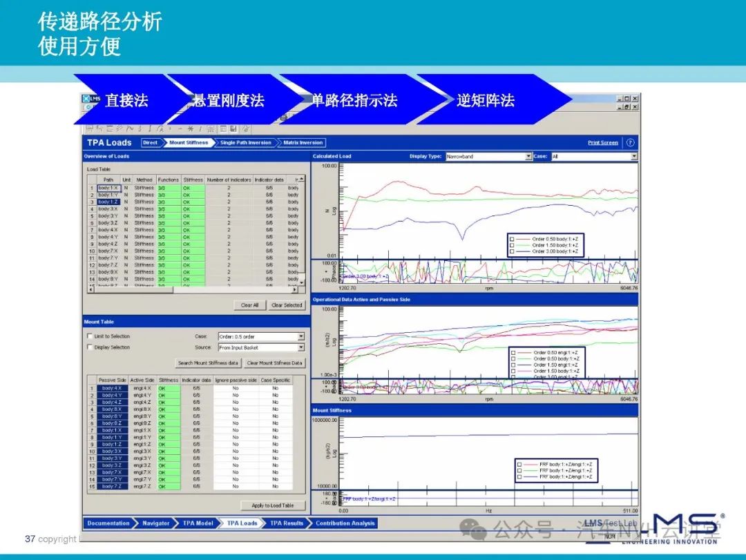Image resolution: width=746 pixels, height=560 pixels.
Task: Open the TPA Model workflow tab
Action: point(198,523)
